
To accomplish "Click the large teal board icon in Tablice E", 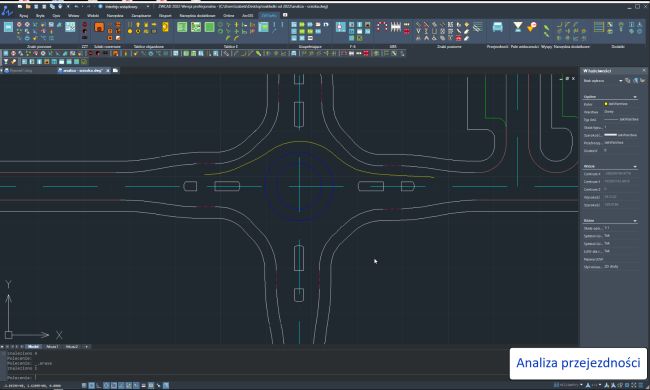I will pyautogui.click(x=263, y=27).
